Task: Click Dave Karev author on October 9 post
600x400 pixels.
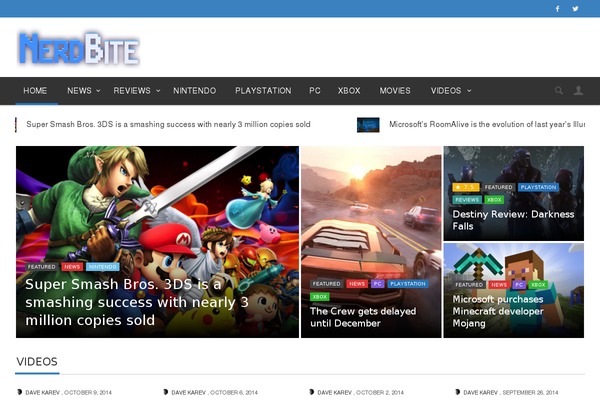Action: [42, 392]
